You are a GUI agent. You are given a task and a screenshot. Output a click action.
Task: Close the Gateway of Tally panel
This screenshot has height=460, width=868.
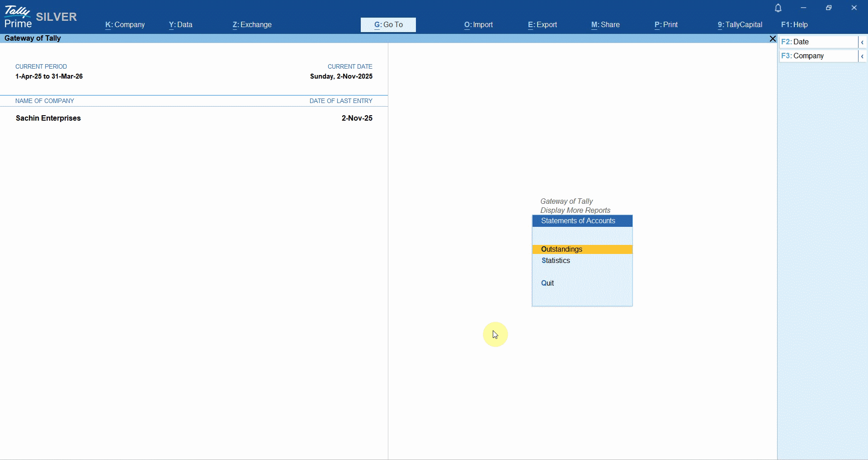773,39
